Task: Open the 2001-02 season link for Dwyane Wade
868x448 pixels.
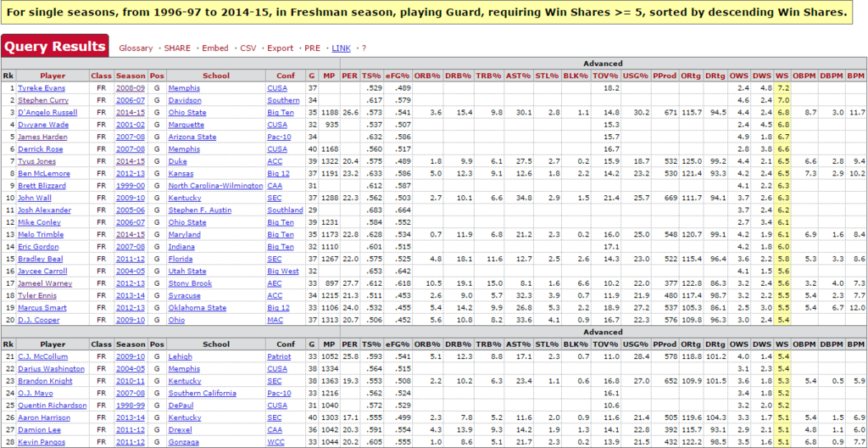Action: point(131,125)
